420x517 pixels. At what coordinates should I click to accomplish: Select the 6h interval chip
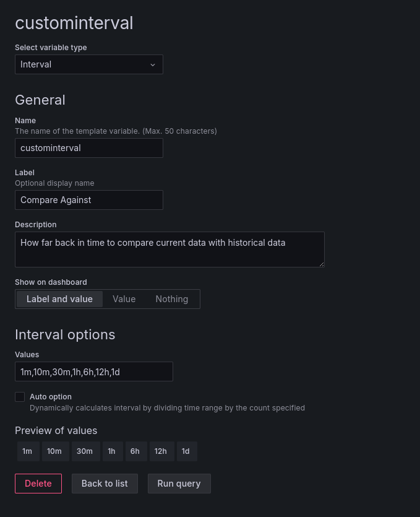[x=135, y=451]
